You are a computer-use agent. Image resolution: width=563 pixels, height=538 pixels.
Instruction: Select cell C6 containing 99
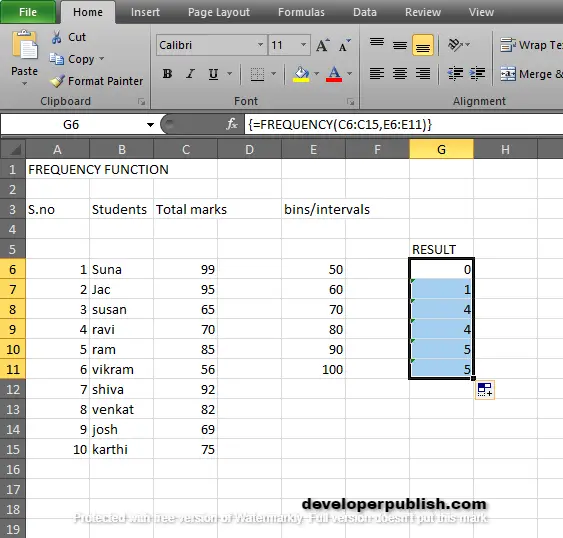coord(186,269)
